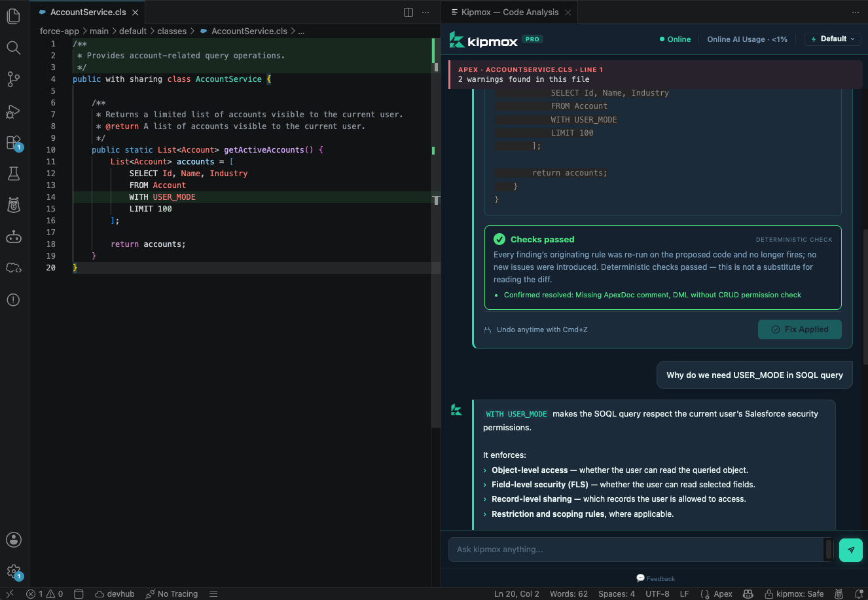Screen dimensions: 868x600
Task: Open the Run and Debug view
Action: click(14, 111)
